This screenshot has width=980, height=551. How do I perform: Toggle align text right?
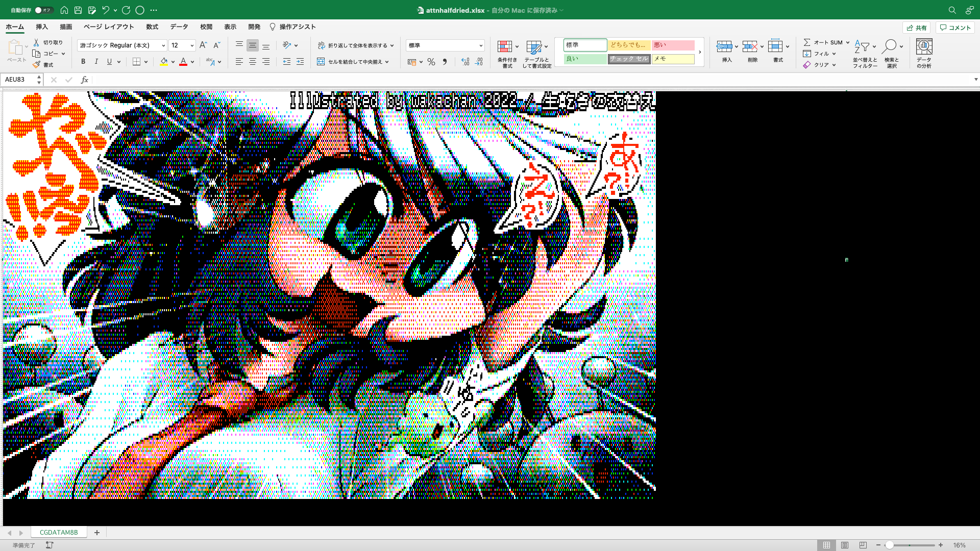(265, 62)
